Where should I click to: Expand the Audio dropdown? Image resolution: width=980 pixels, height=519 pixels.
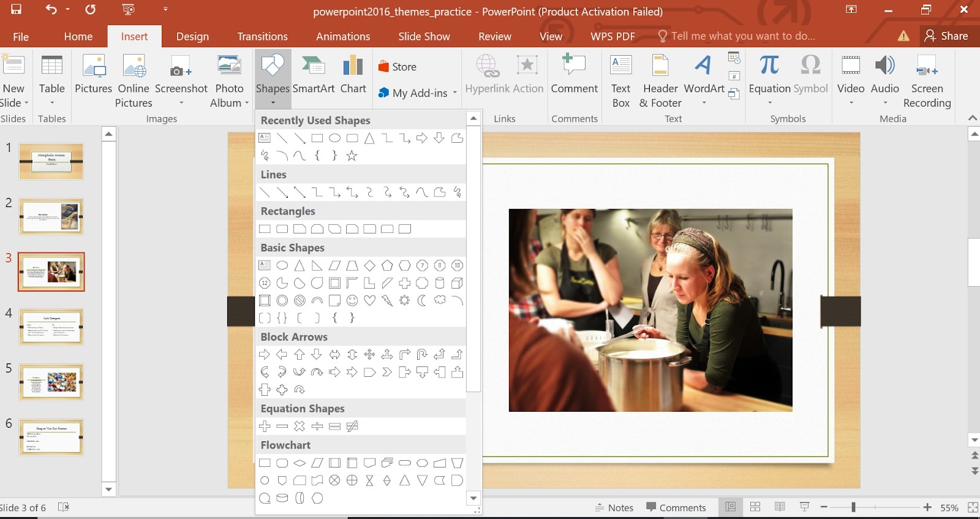pyautogui.click(x=885, y=103)
